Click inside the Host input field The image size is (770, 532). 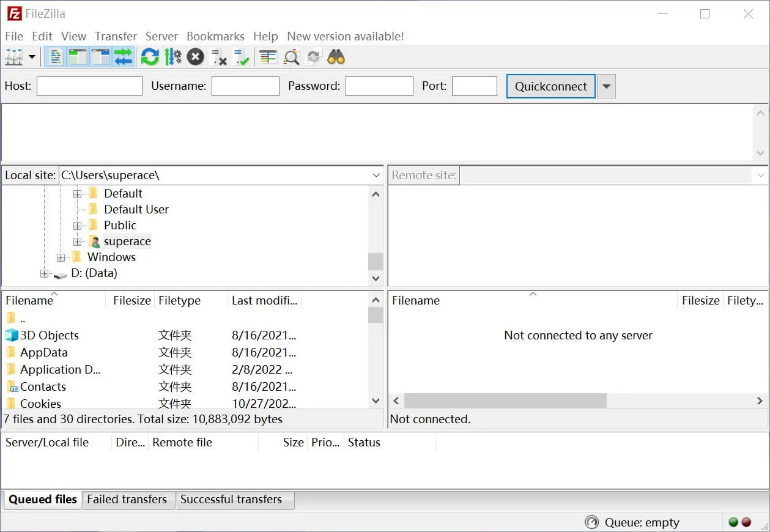(89, 86)
